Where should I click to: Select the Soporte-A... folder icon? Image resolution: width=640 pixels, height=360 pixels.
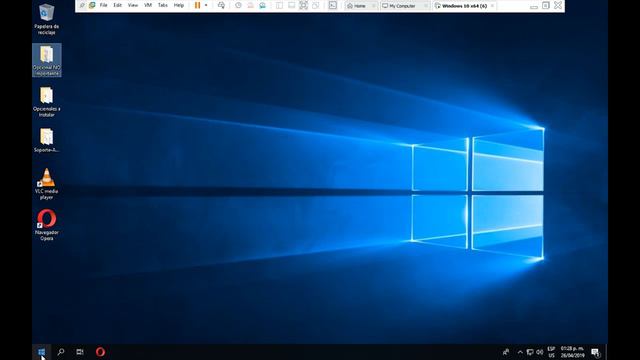(x=47, y=140)
